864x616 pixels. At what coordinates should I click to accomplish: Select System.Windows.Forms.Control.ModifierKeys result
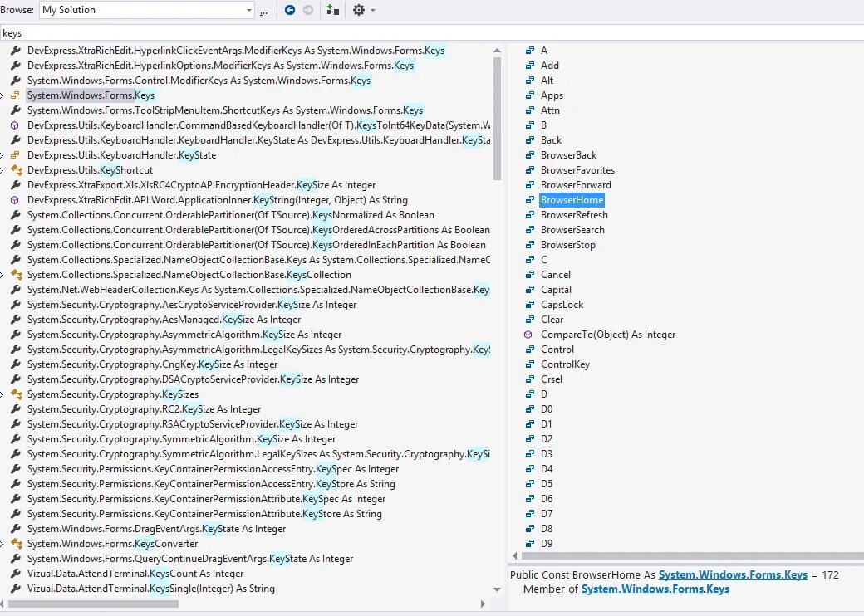tap(199, 81)
